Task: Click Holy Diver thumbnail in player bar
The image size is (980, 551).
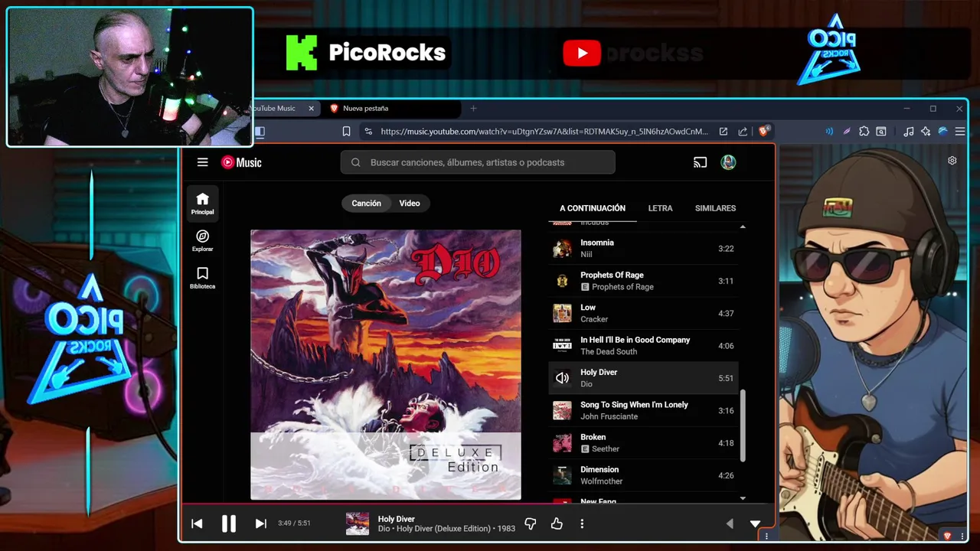Action: pos(358,523)
